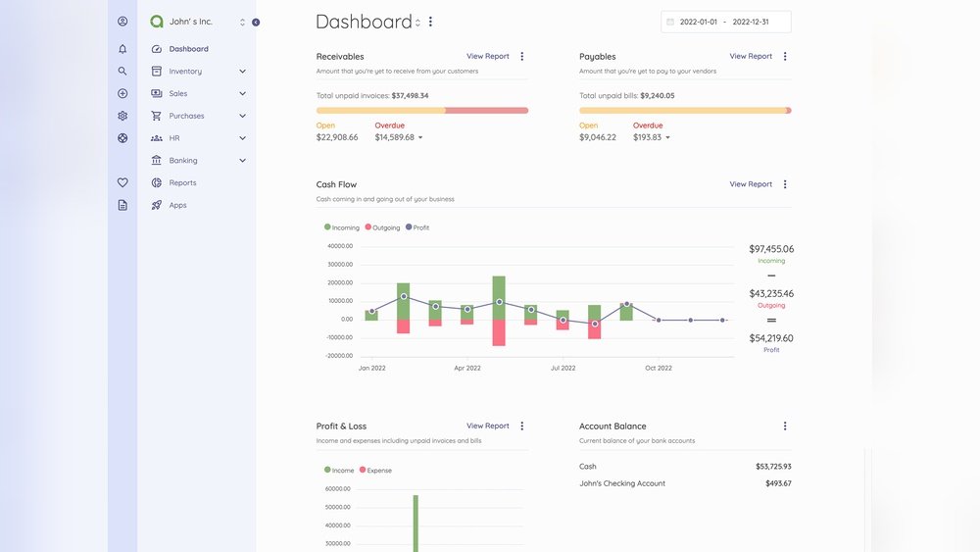Click the plus add-new icon in the left rail
Image resolution: width=980 pixels, height=552 pixels.
122,93
